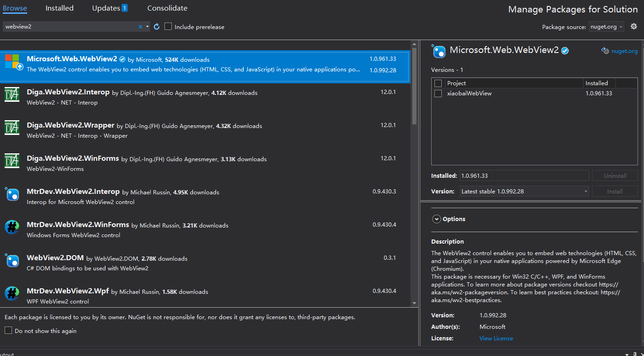Image resolution: width=644 pixels, height=356 pixels.
Task: Open the View License link
Action: click(x=496, y=338)
